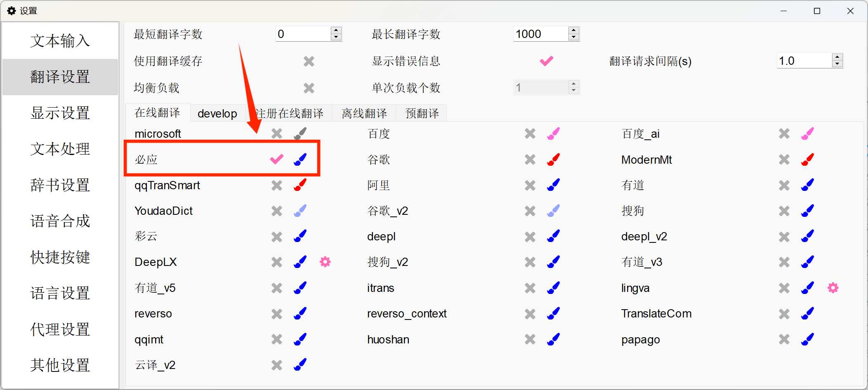Click the brush icon for deepl

pos(554,236)
